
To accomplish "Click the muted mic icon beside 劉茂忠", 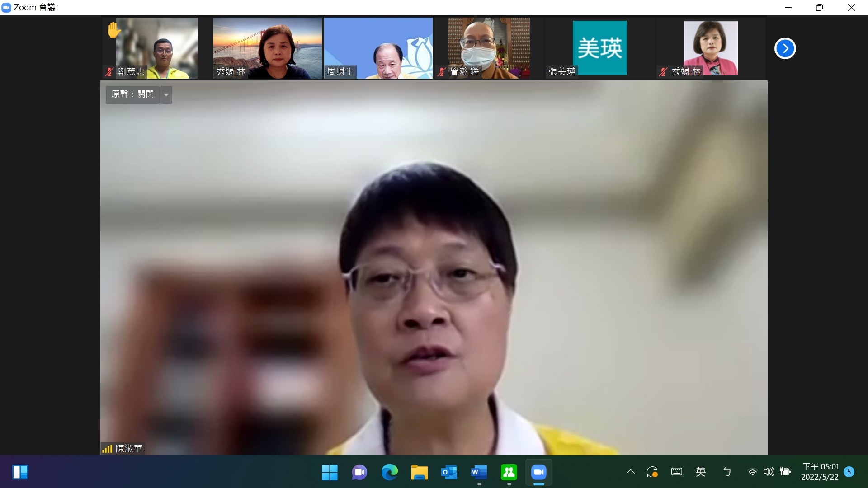I will (109, 71).
